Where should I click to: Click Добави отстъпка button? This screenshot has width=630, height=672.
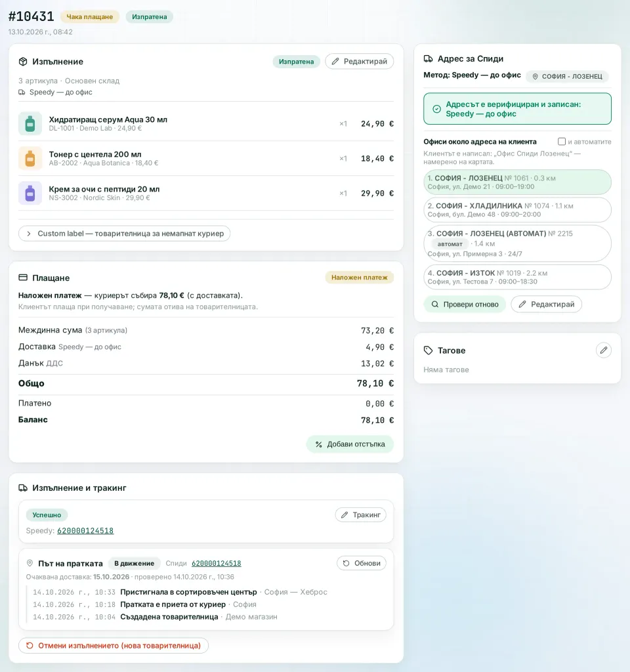pos(350,444)
